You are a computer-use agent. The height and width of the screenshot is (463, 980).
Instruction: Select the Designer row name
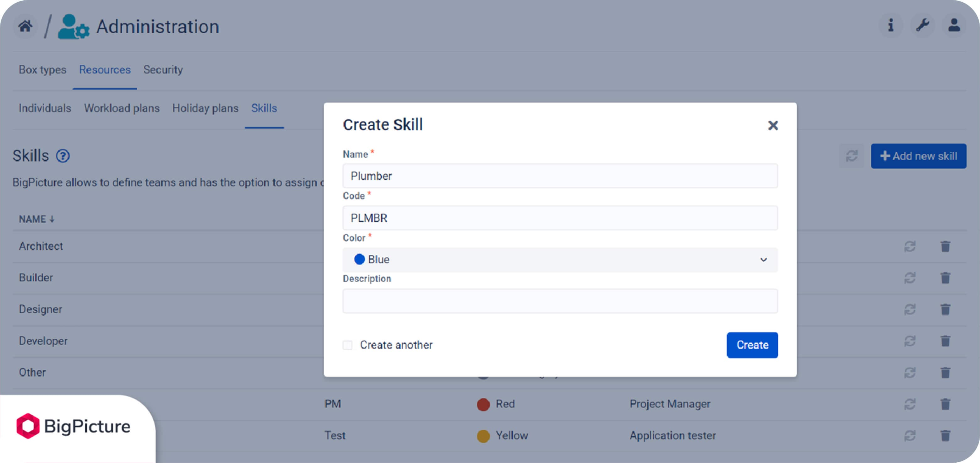tap(40, 309)
